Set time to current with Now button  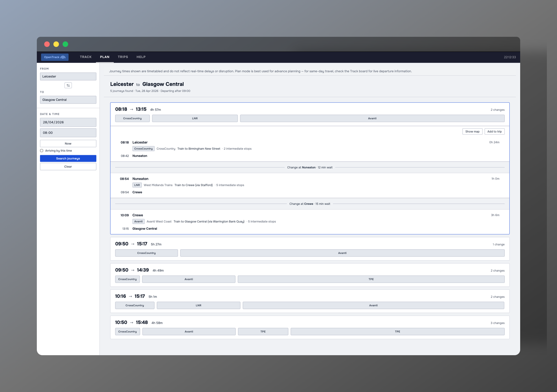(x=68, y=144)
